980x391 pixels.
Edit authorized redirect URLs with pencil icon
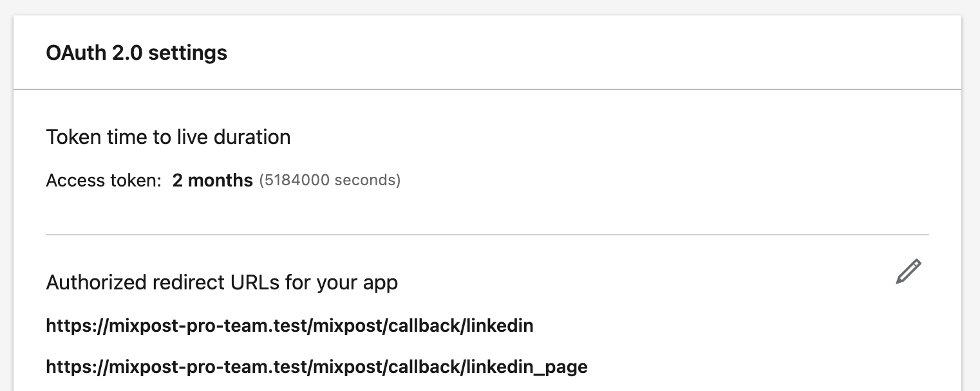[909, 271]
